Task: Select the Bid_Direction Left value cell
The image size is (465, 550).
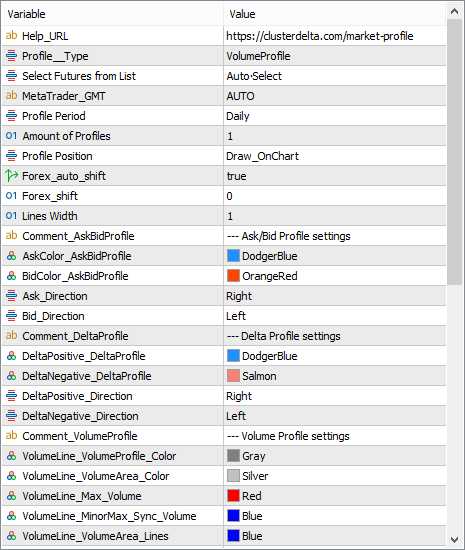Action: [335, 316]
